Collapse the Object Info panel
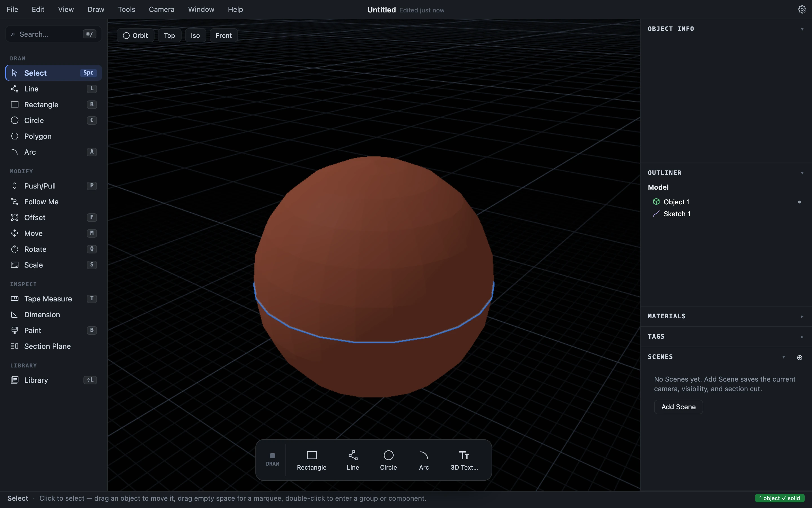 (x=802, y=29)
